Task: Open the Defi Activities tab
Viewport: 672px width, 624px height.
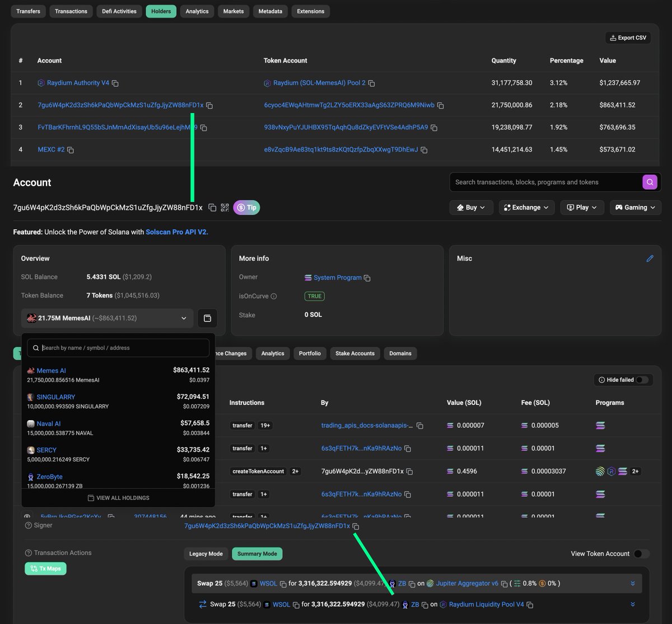Action: click(119, 11)
